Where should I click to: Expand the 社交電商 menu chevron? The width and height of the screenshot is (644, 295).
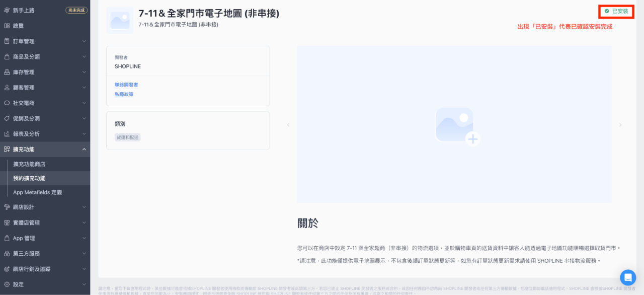(x=84, y=103)
